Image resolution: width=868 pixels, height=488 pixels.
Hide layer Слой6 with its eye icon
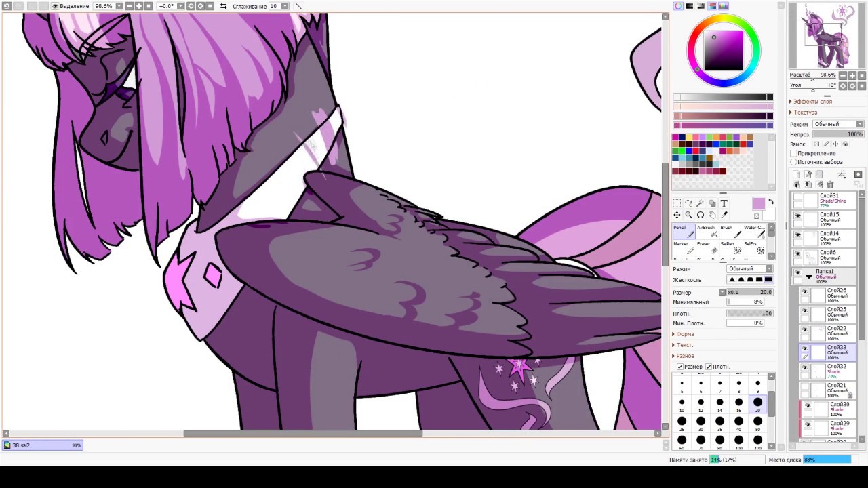point(797,254)
